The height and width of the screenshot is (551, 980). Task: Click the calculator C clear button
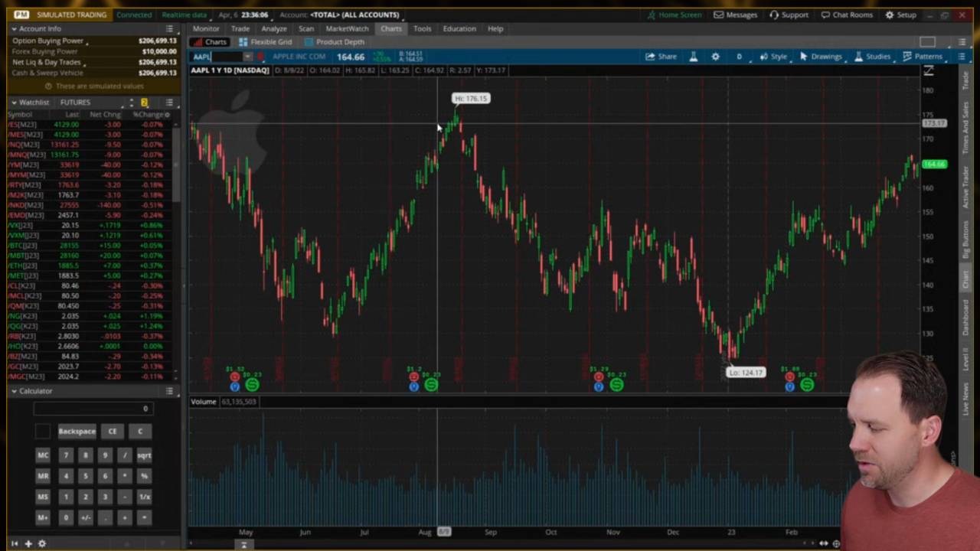(x=140, y=432)
